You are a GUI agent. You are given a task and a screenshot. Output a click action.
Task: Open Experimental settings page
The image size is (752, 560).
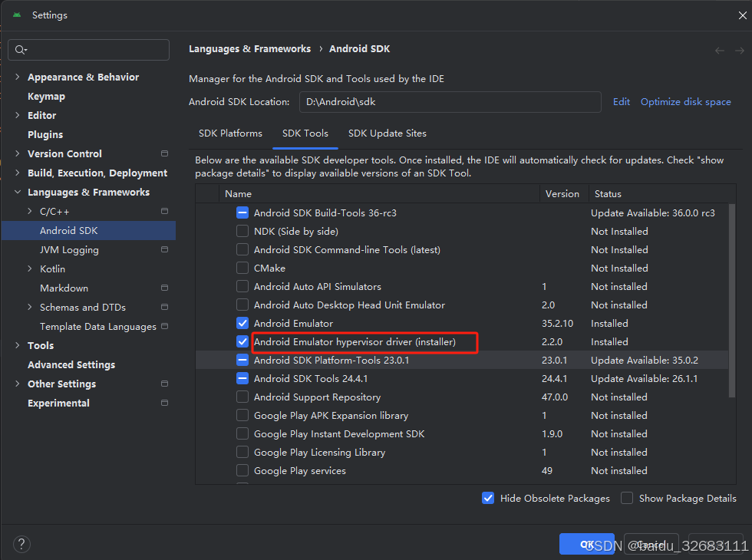(x=58, y=404)
